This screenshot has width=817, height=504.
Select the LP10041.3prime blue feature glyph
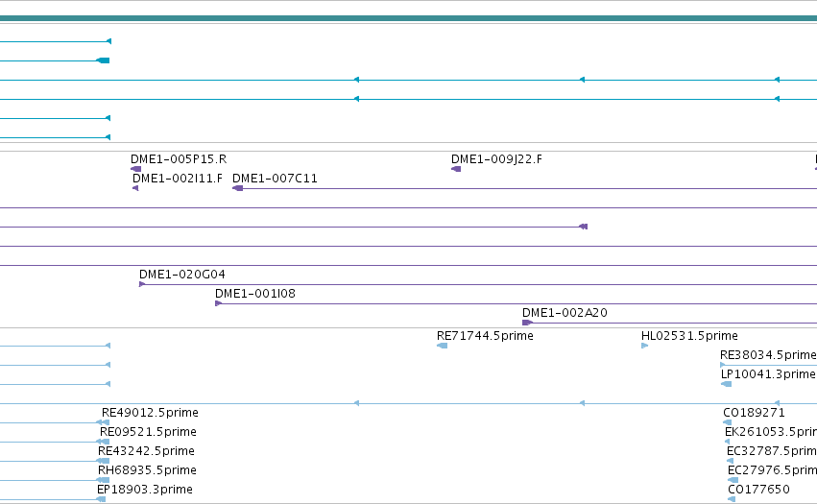727,384
